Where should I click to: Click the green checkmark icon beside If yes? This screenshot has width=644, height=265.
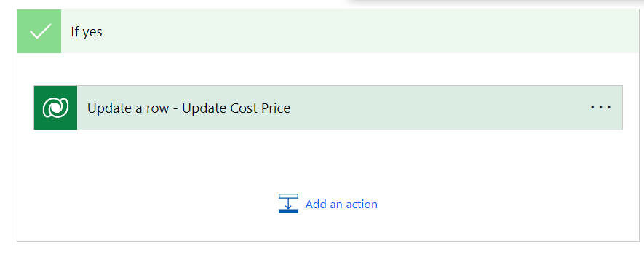click(39, 31)
